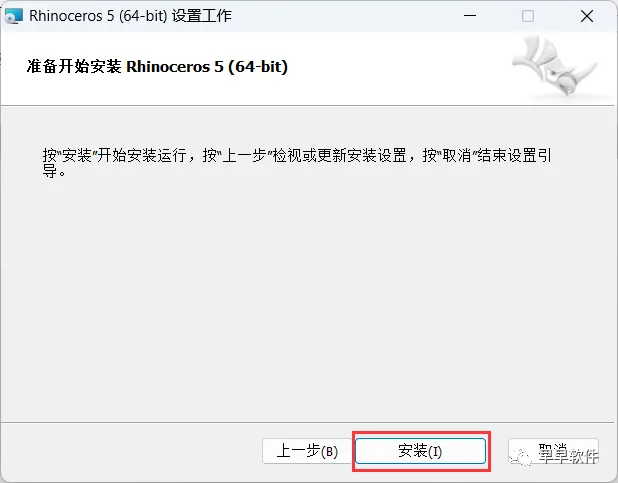Close the Rhinoceros 5 setup wizard
618x483 pixels.
click(x=586, y=16)
